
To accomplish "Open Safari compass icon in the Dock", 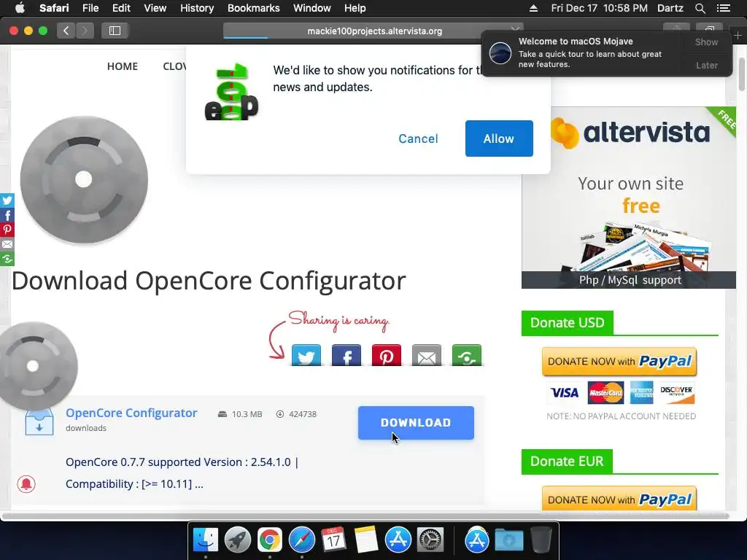I will coord(301,540).
